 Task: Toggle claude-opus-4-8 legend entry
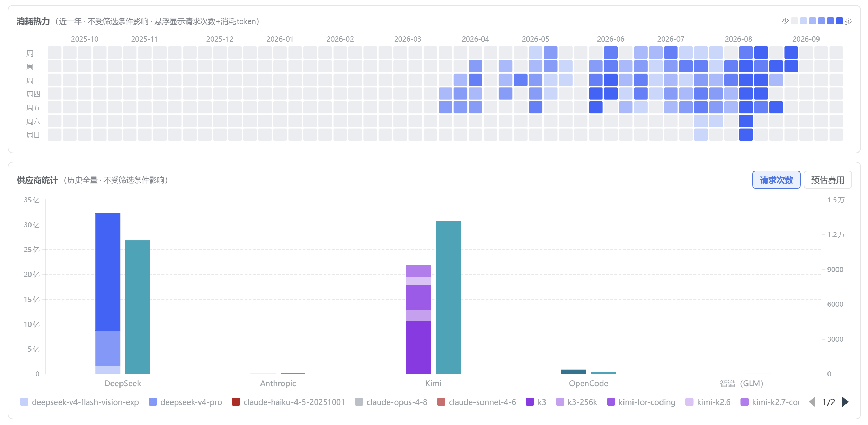391,402
